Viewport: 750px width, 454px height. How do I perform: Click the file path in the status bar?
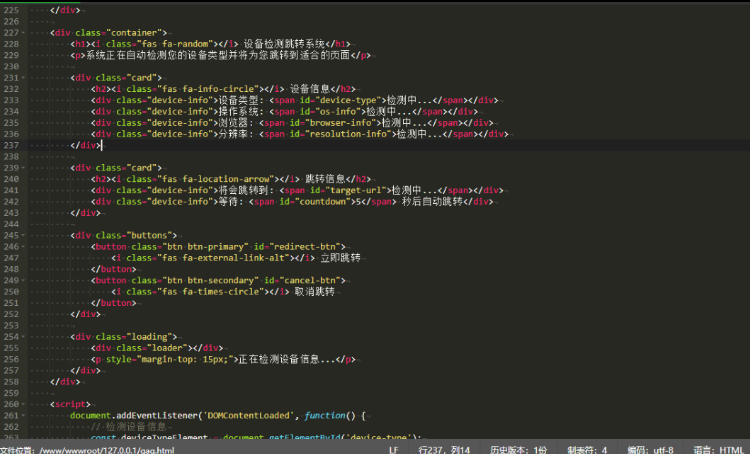(95, 449)
